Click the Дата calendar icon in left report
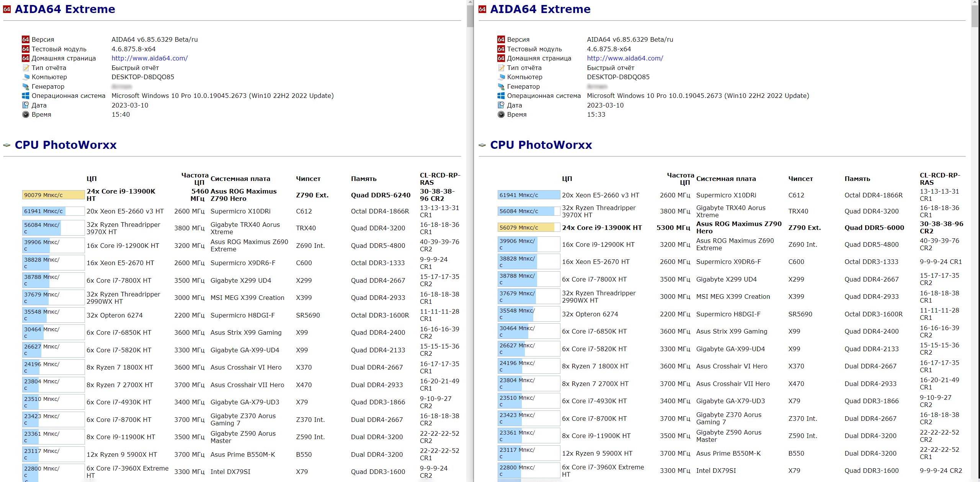This screenshot has height=482, width=980. pyautogui.click(x=26, y=105)
